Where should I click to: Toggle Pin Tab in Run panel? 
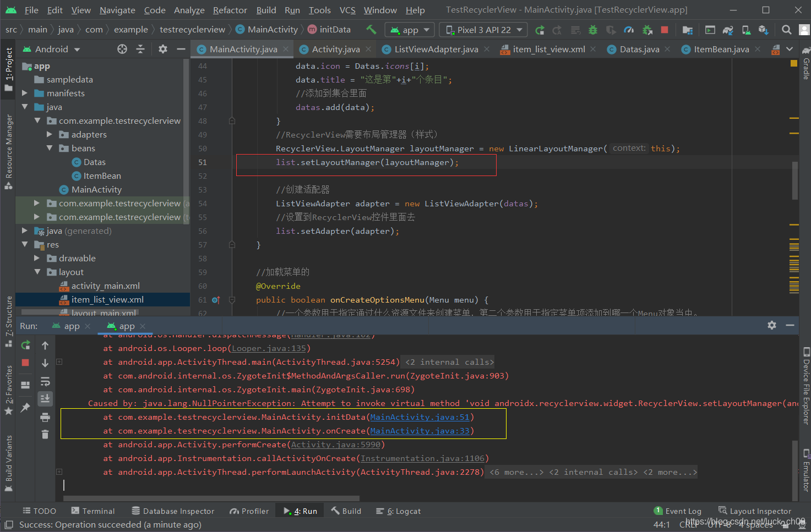coord(25,408)
